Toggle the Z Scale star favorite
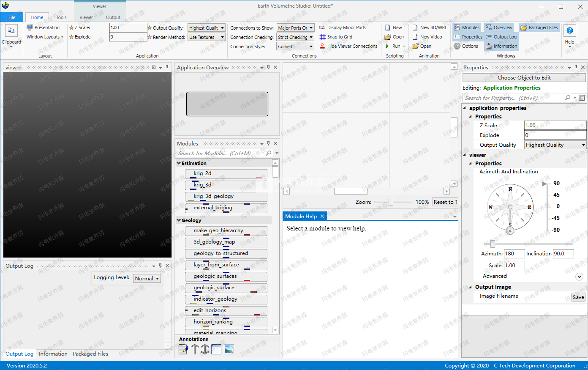Viewport: 588px width, 370px height. (x=71, y=27)
